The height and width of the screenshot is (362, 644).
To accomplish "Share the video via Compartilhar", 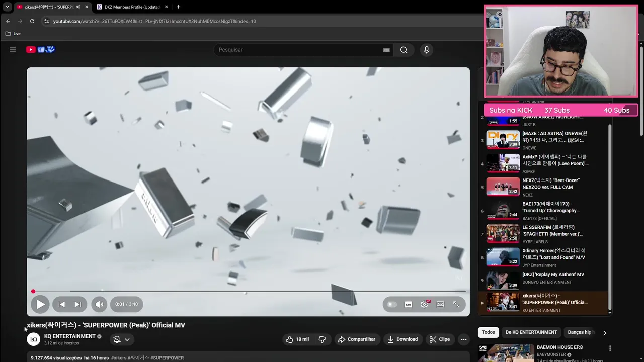I will (357, 339).
